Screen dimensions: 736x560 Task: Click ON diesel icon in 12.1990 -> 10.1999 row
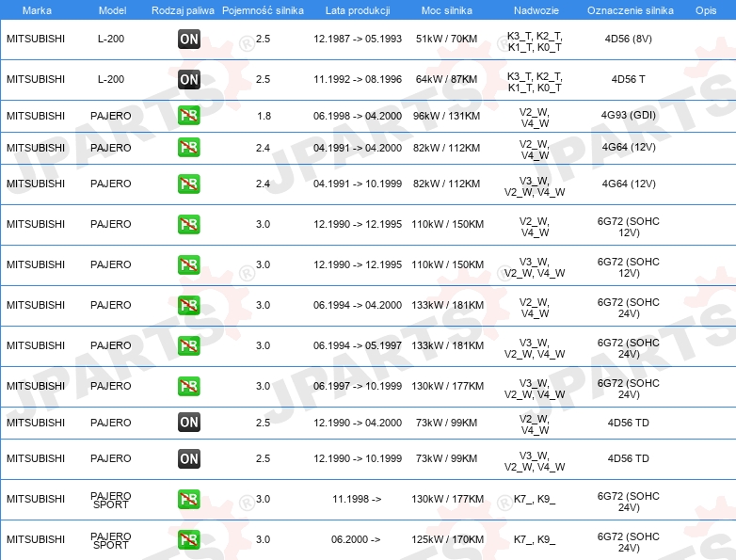(x=189, y=458)
